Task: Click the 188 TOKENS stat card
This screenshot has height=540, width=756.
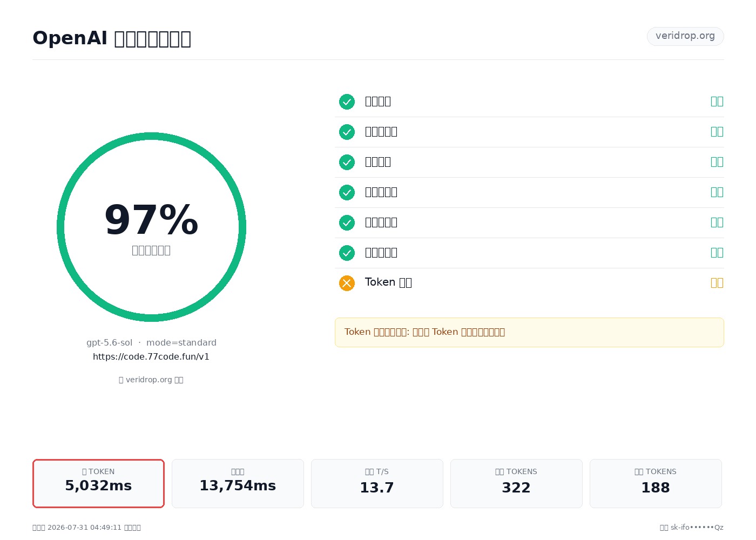Action: 656,483
